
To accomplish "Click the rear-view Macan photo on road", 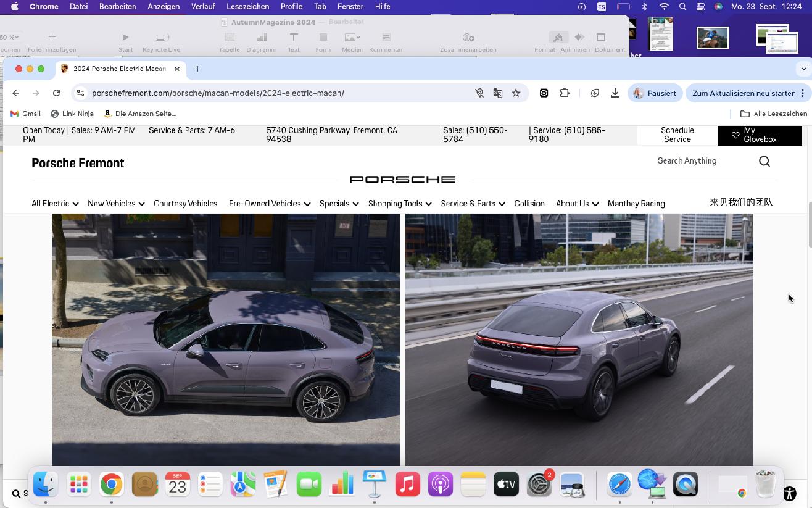I will pyautogui.click(x=579, y=339).
